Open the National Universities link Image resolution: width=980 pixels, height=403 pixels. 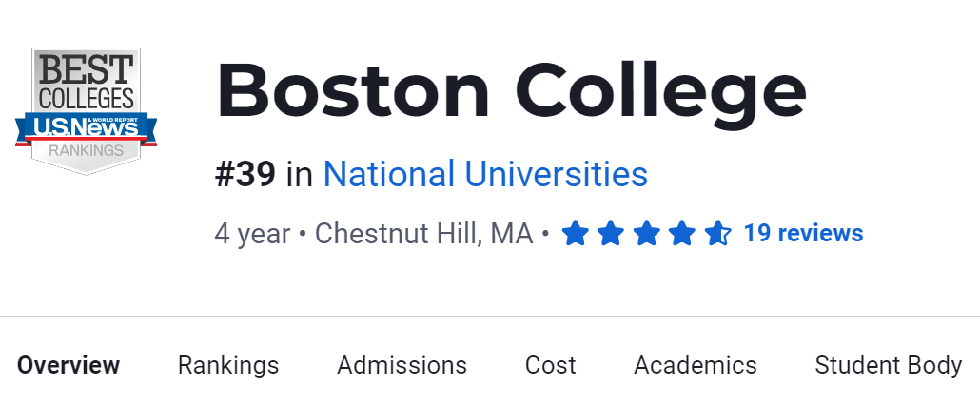coord(485,175)
